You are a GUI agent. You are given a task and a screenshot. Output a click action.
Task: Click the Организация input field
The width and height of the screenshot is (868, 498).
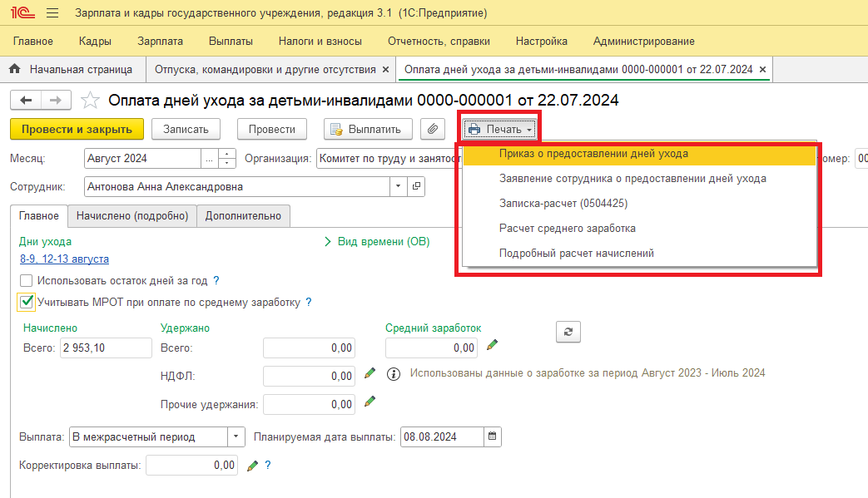pyautogui.click(x=388, y=159)
